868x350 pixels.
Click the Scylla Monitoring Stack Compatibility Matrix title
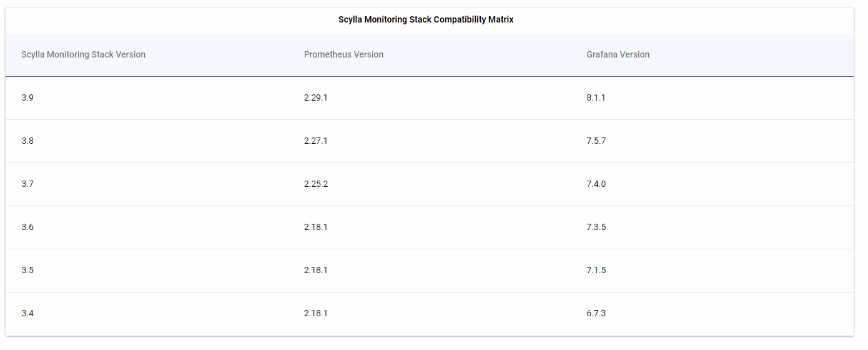(426, 19)
